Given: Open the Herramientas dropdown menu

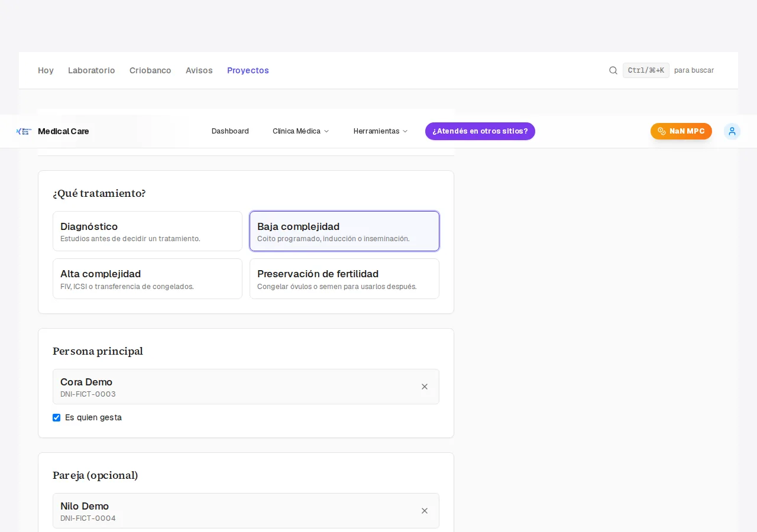Looking at the screenshot, I should (380, 131).
